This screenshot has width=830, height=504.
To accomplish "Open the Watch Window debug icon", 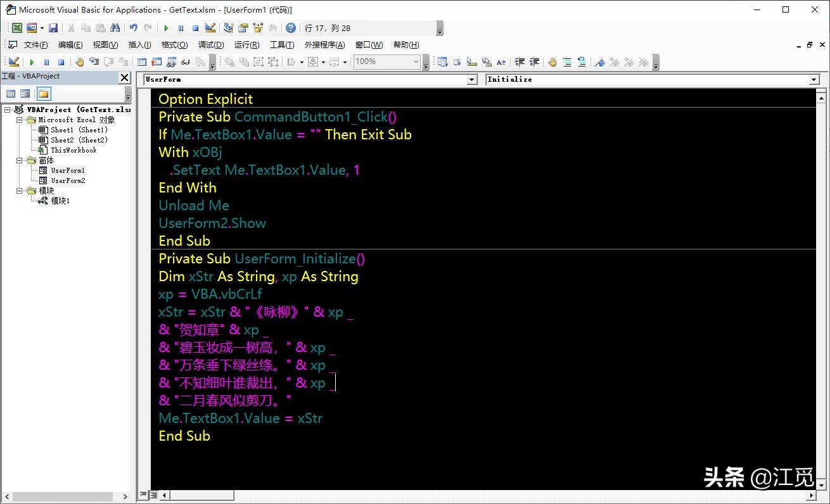I will [171, 61].
